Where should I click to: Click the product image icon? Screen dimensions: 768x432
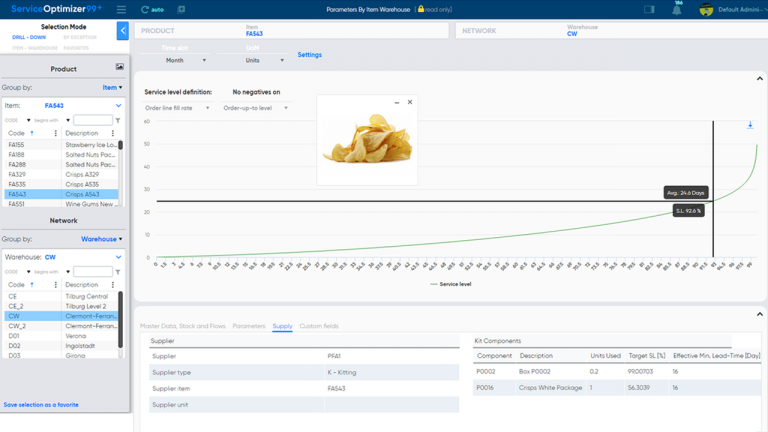point(120,67)
